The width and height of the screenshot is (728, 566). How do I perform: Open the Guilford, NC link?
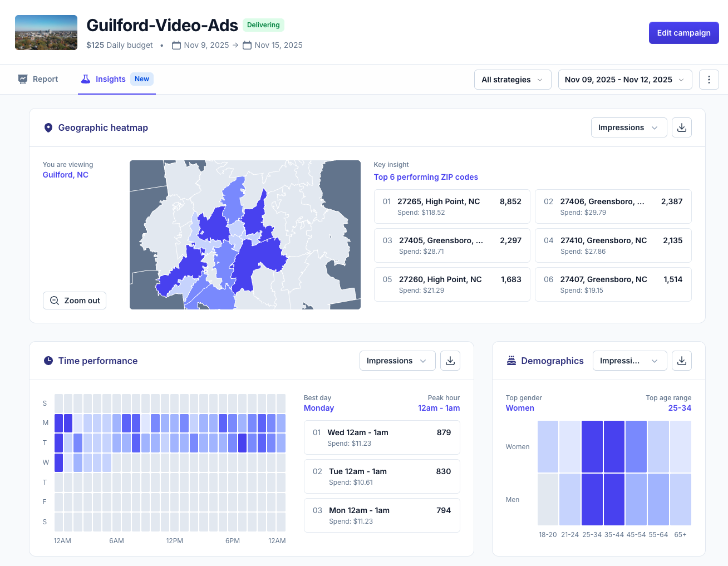click(x=65, y=174)
